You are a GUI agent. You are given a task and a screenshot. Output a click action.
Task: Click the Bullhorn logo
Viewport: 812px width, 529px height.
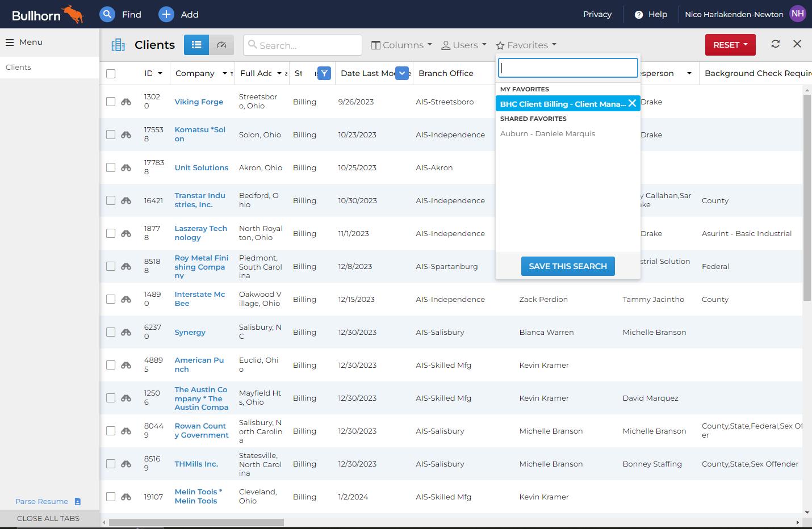click(48, 14)
